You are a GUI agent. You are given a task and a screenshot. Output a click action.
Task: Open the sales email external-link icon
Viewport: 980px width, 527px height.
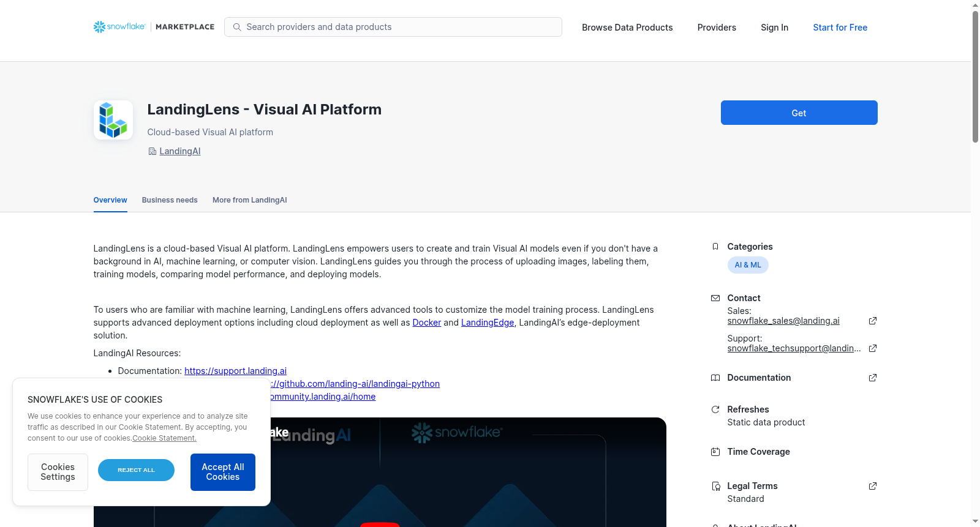click(x=873, y=321)
